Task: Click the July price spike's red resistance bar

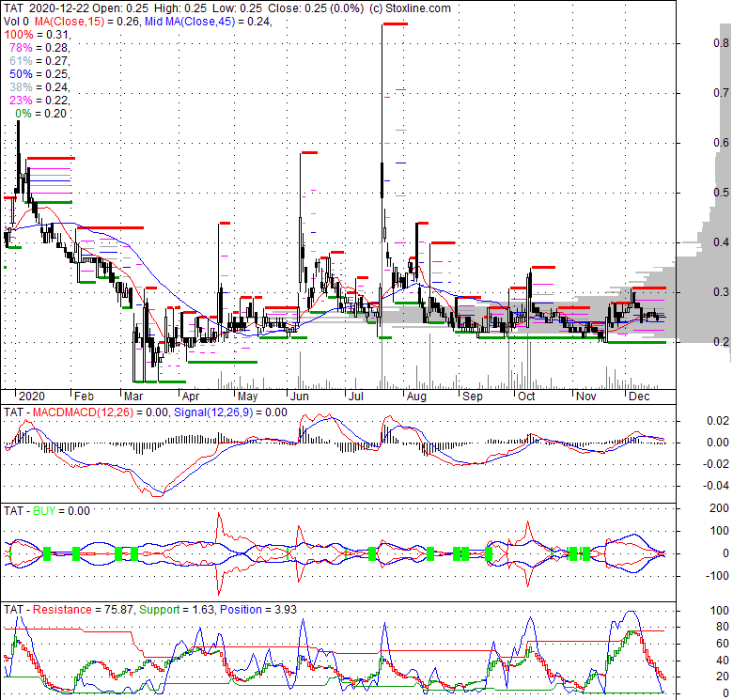Action: pyautogui.click(x=396, y=23)
